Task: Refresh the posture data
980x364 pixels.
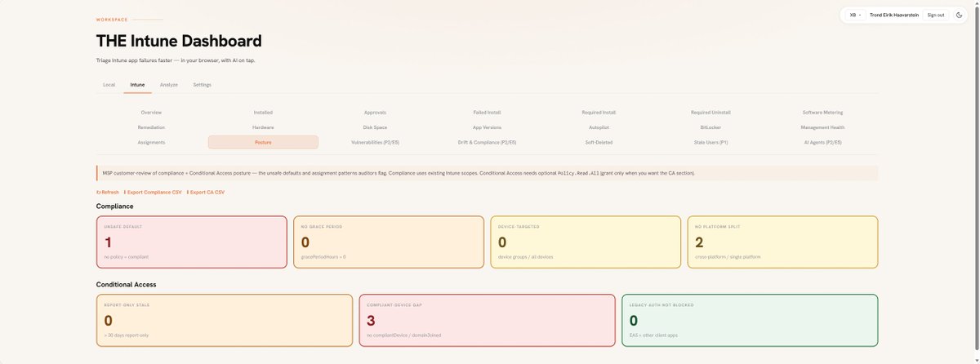Action: tap(108, 192)
